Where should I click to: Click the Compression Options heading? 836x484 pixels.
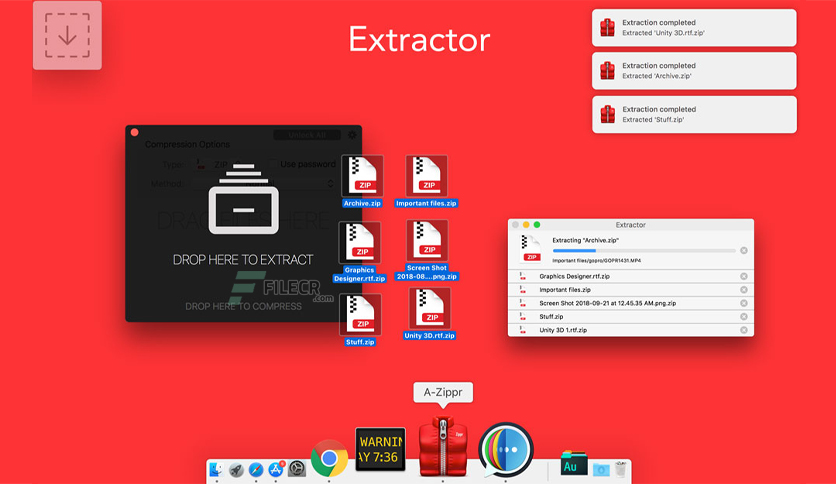pyautogui.click(x=187, y=144)
